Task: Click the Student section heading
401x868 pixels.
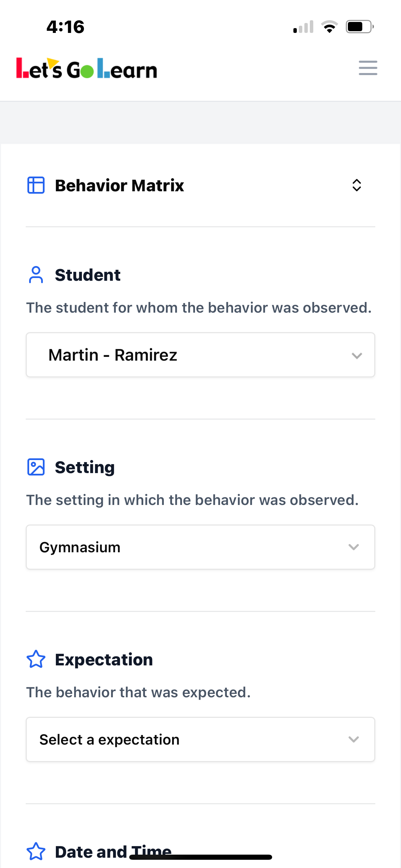Action: pyautogui.click(x=88, y=275)
